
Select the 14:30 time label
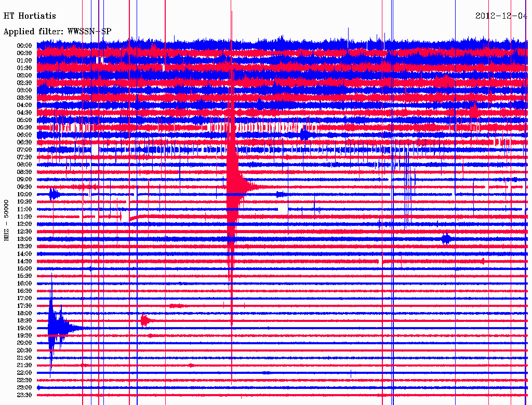24,261
